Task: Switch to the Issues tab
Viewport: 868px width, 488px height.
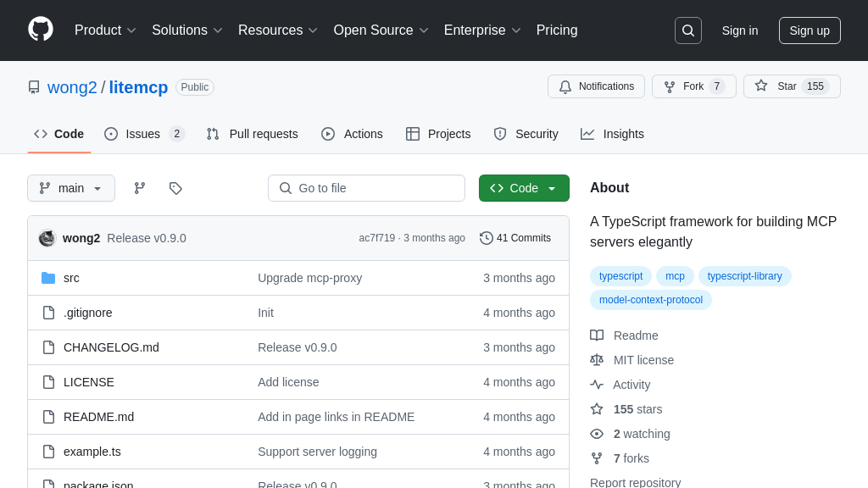Action: tap(144, 134)
